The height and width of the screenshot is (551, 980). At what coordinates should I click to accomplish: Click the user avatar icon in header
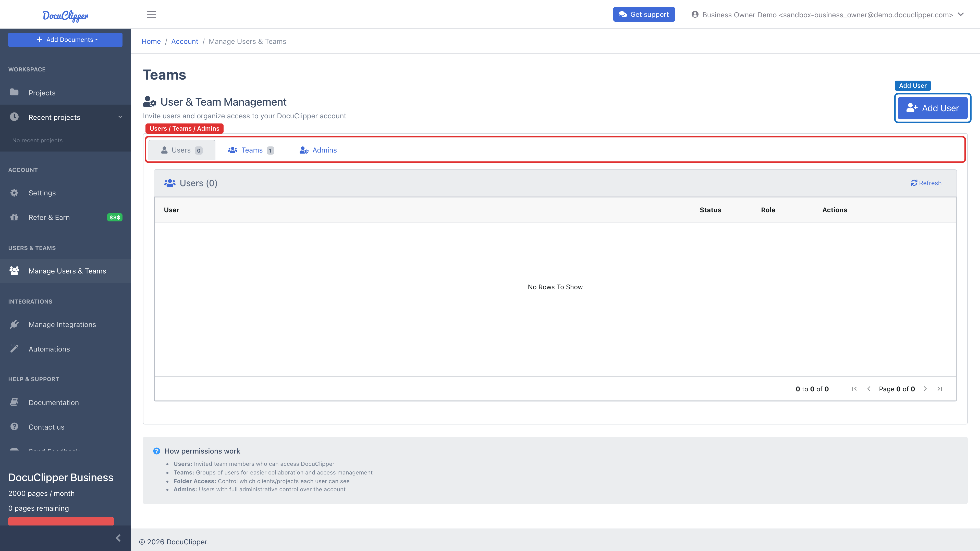tap(695, 15)
